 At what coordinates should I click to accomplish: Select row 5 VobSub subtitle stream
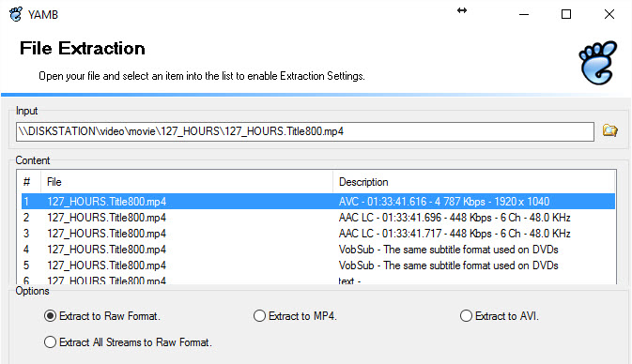[x=318, y=265]
